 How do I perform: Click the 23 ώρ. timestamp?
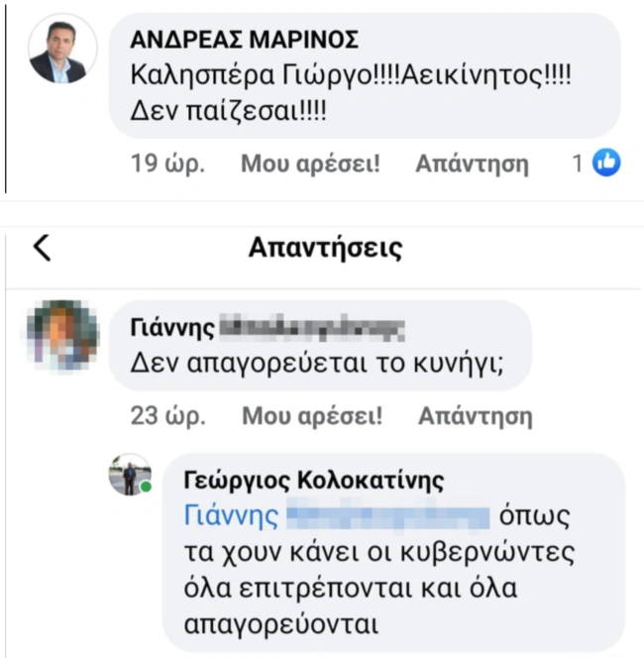coord(167,415)
